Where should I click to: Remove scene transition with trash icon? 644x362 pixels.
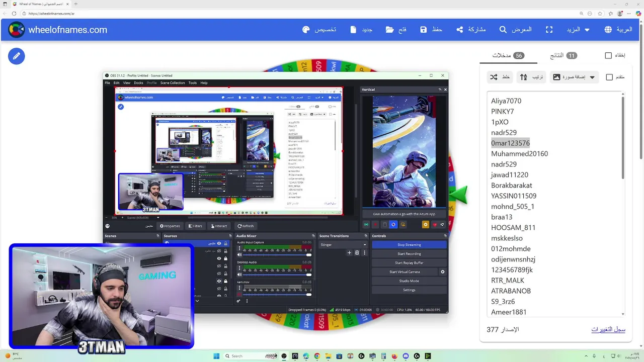(x=357, y=253)
